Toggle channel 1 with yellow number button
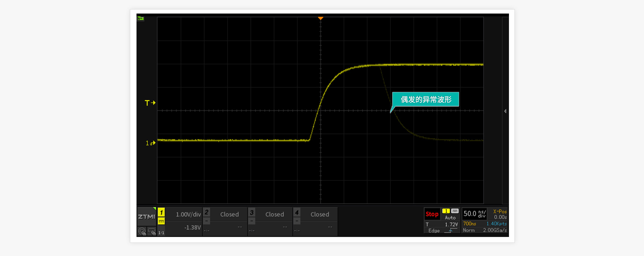 coord(161,212)
